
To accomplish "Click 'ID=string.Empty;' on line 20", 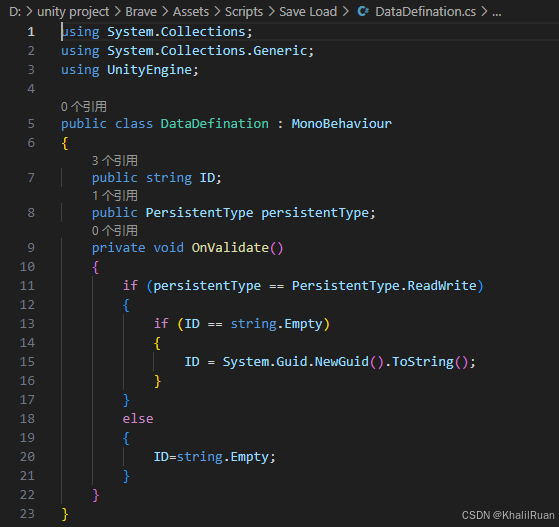I will pyautogui.click(x=215, y=457).
